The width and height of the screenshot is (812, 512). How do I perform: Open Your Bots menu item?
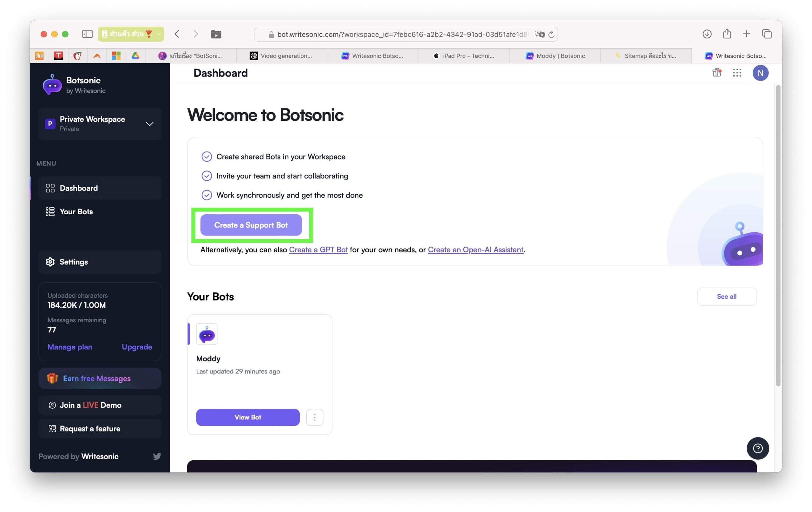pos(76,211)
